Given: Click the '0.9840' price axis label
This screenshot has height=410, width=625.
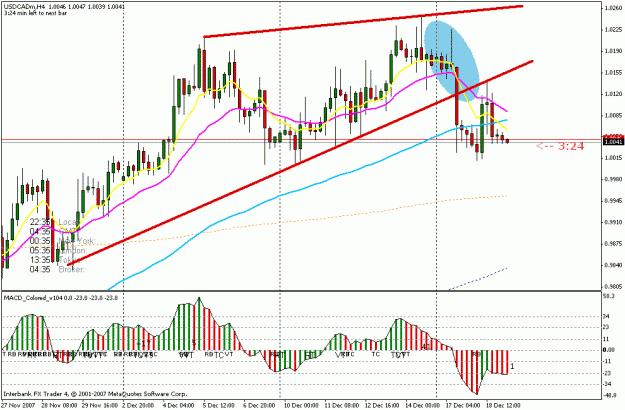Looking at the screenshot, I should pos(612,265).
